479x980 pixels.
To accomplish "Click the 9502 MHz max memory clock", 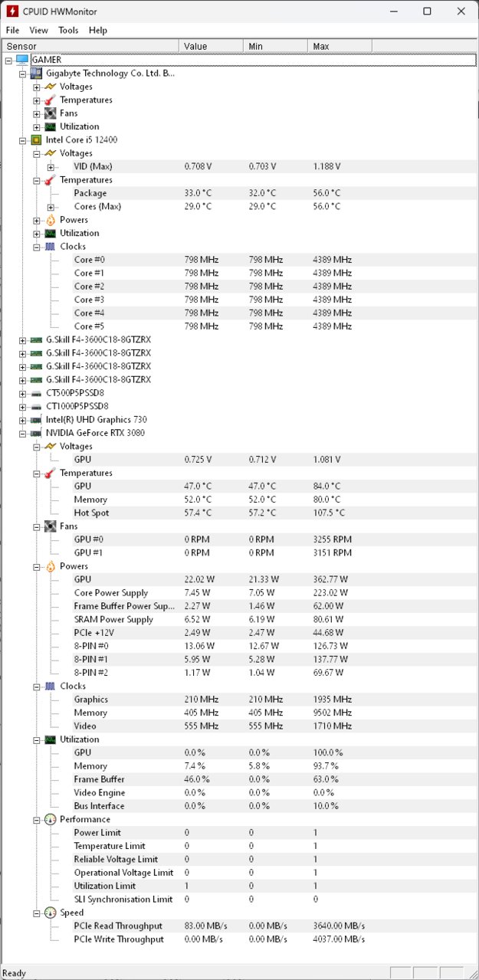I will coord(333,713).
